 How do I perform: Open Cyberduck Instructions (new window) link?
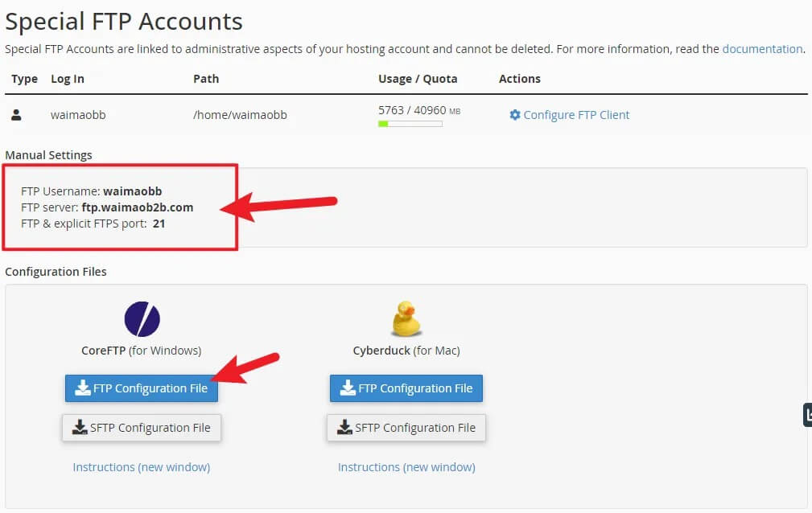point(406,467)
